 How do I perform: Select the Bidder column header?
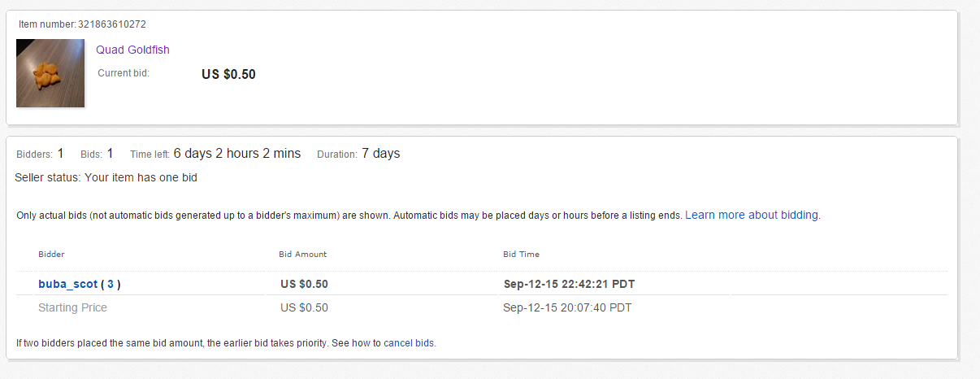(51, 254)
